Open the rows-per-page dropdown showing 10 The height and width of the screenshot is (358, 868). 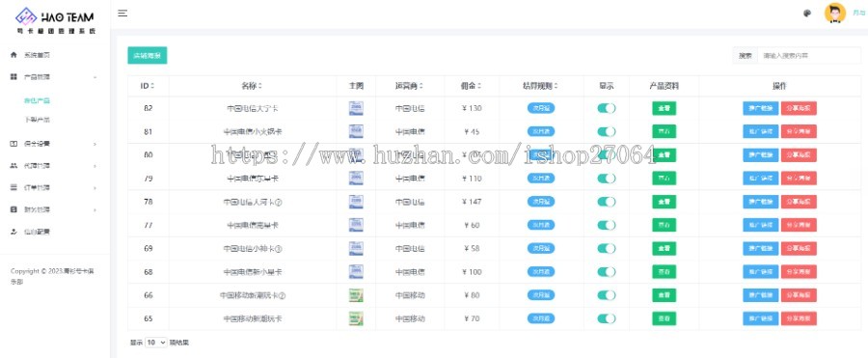[x=155, y=343]
